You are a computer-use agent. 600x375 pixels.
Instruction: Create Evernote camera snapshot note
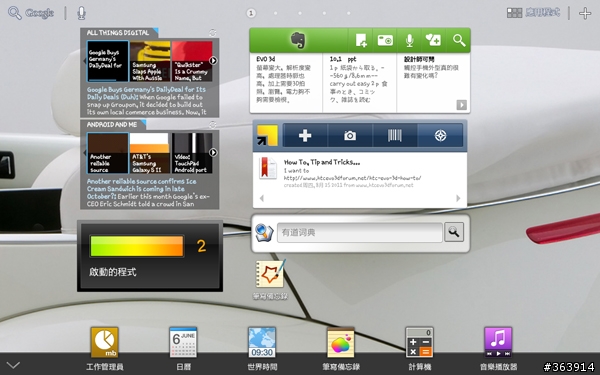(x=385, y=40)
